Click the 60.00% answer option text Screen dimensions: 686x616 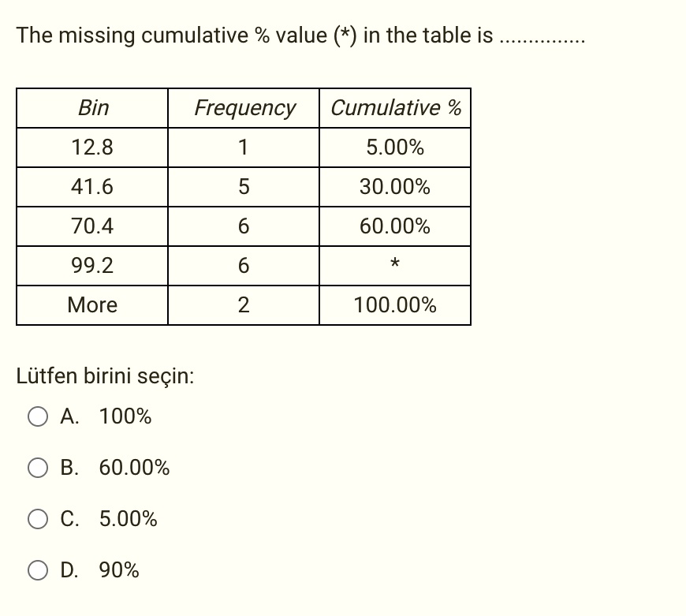tap(134, 468)
